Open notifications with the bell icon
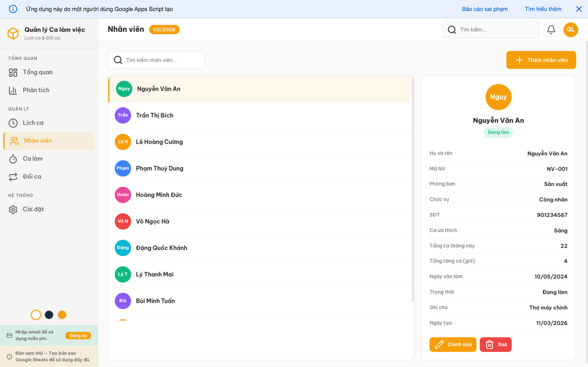588x367 pixels. (x=551, y=29)
